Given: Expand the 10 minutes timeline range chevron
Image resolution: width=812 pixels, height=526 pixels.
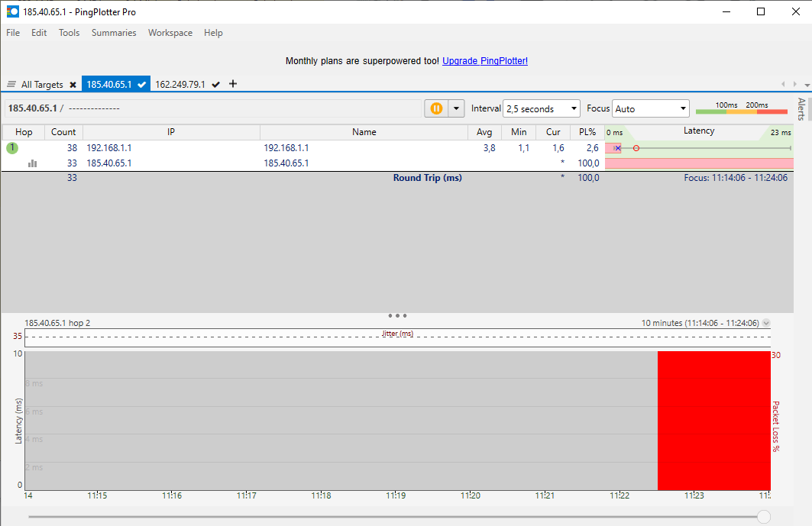Looking at the screenshot, I should tap(766, 323).
